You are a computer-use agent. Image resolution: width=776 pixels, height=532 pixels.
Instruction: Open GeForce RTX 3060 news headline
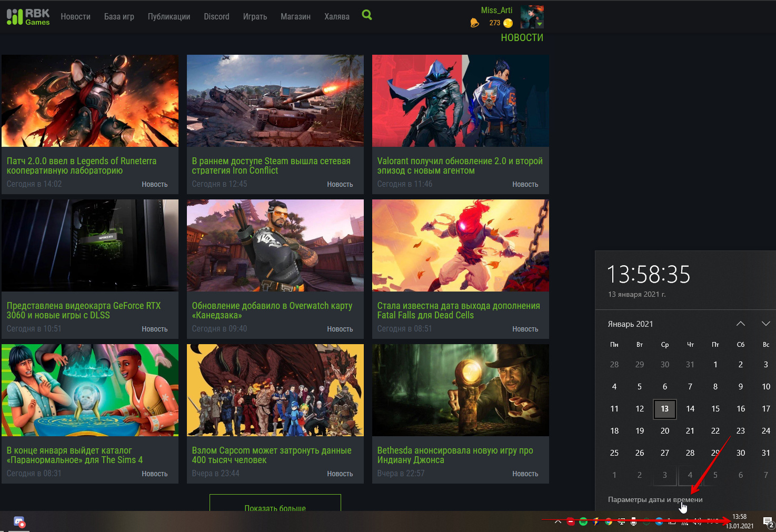click(x=84, y=310)
